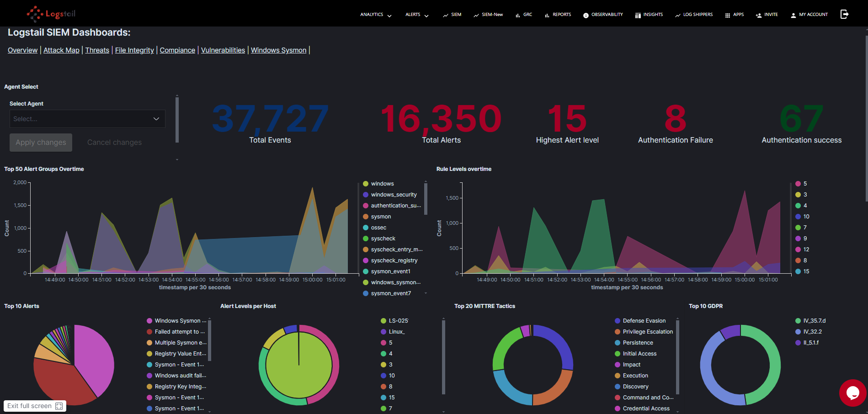868x414 pixels.
Task: Toggle the sysmon legend series visibility
Action: click(x=381, y=217)
